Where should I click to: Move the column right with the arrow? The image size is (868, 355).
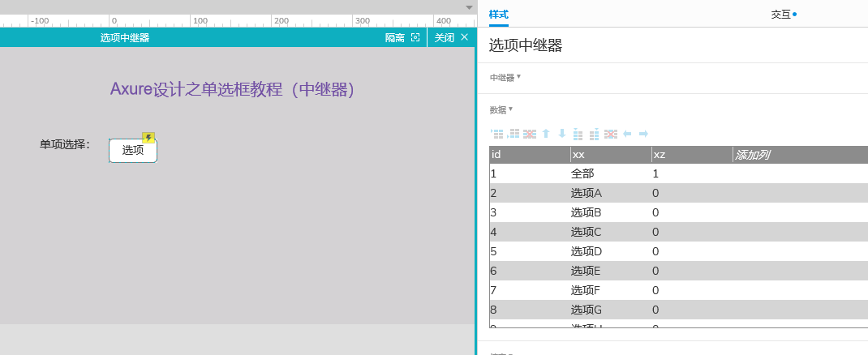tap(643, 134)
